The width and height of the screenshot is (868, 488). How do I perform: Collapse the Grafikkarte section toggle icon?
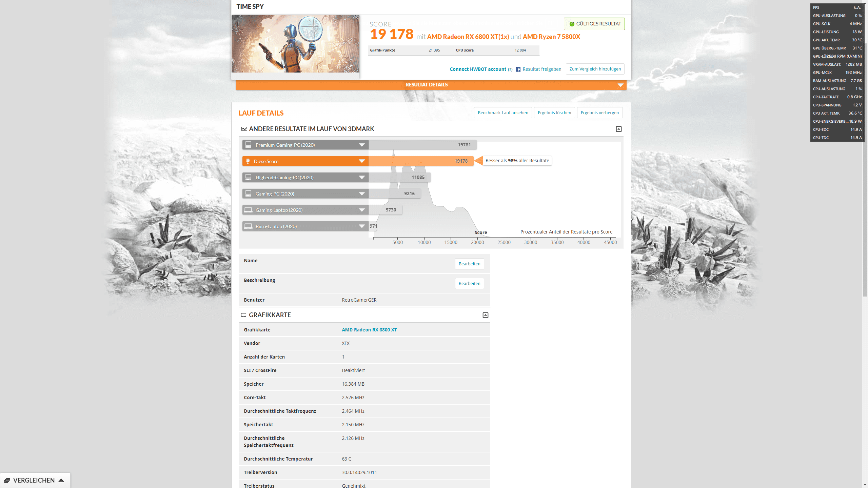[x=485, y=315]
